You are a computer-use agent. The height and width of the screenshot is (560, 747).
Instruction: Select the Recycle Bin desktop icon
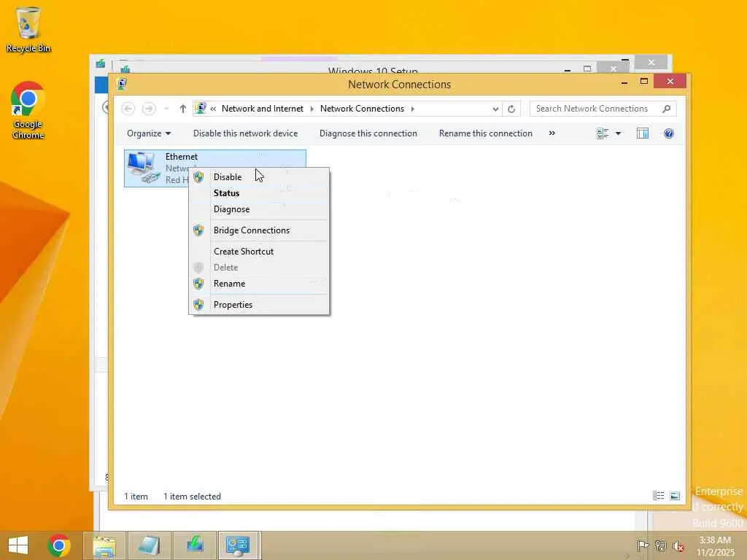[x=28, y=29]
